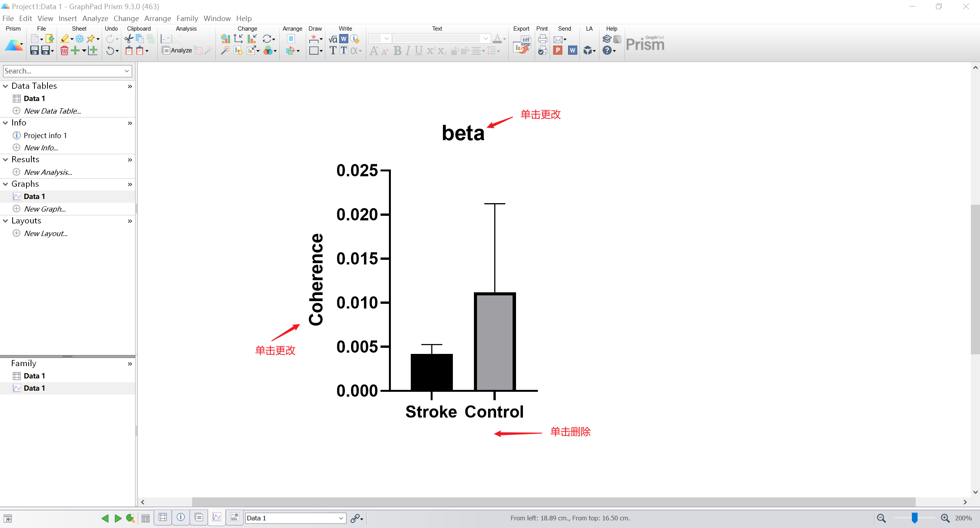Viewport: 980px width, 528px height.
Task: Click the red trash Delete sheet icon
Action: tap(64, 51)
